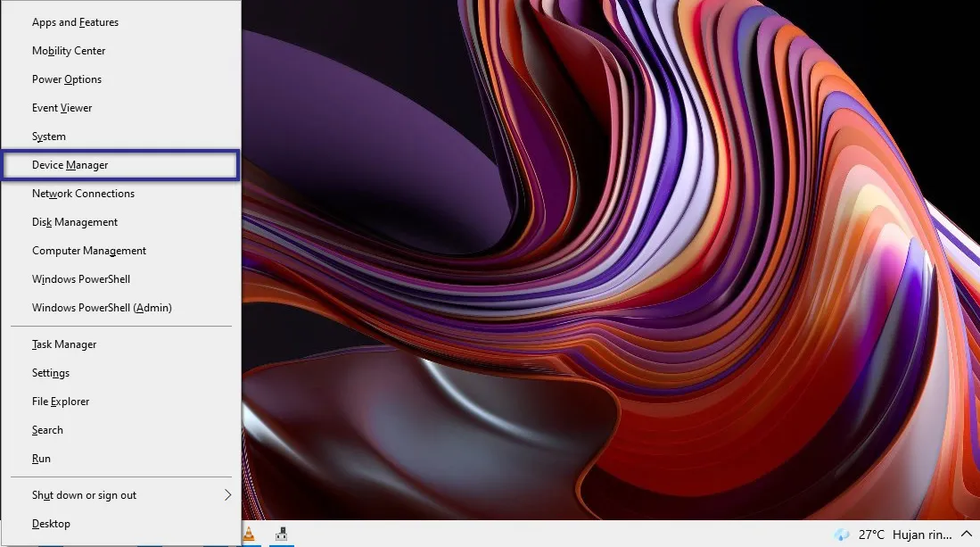Open Power Options
The width and height of the screenshot is (980, 547).
[x=67, y=79]
